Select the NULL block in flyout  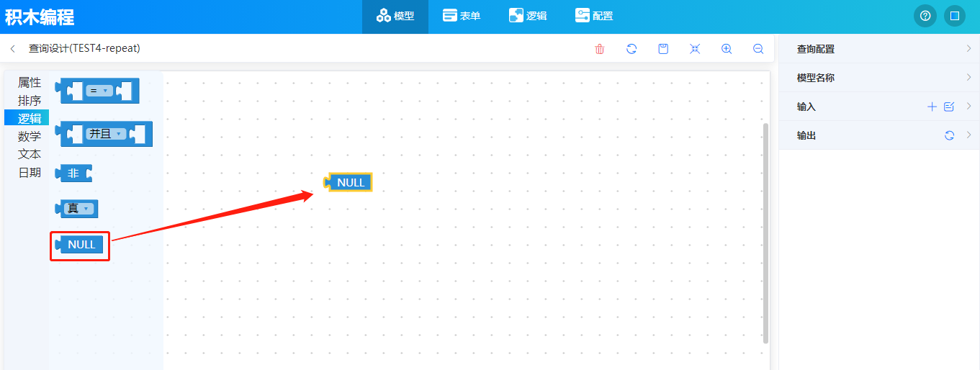tap(80, 245)
